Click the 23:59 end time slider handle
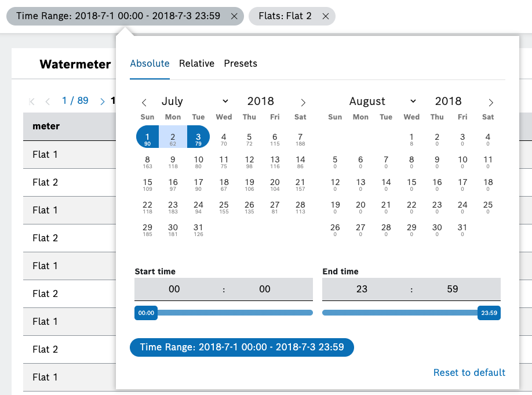 coord(489,313)
